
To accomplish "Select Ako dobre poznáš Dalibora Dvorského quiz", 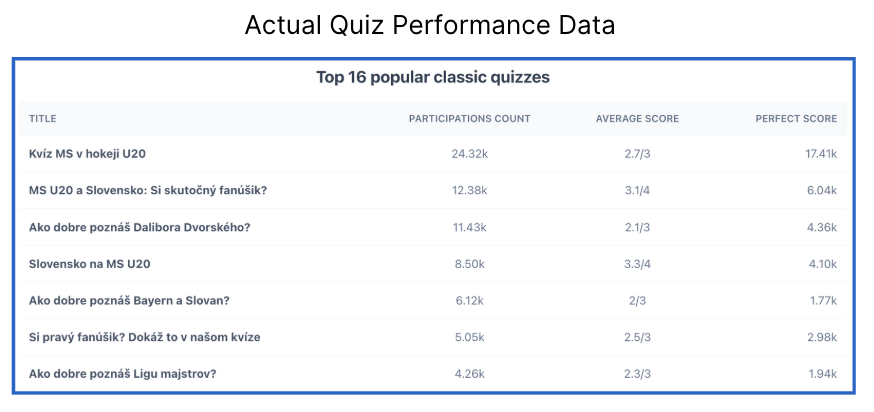I will [139, 227].
